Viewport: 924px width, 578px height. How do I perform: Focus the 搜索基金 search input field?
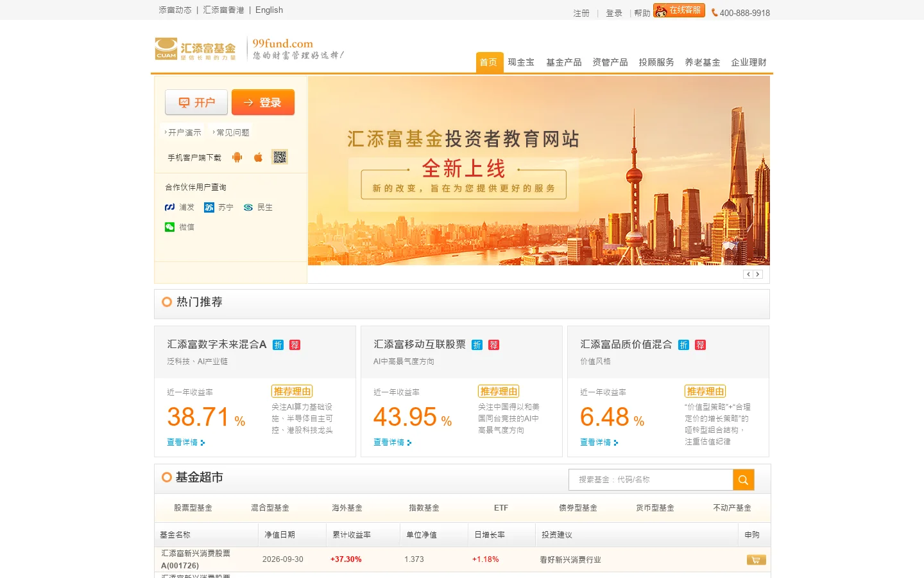point(651,480)
